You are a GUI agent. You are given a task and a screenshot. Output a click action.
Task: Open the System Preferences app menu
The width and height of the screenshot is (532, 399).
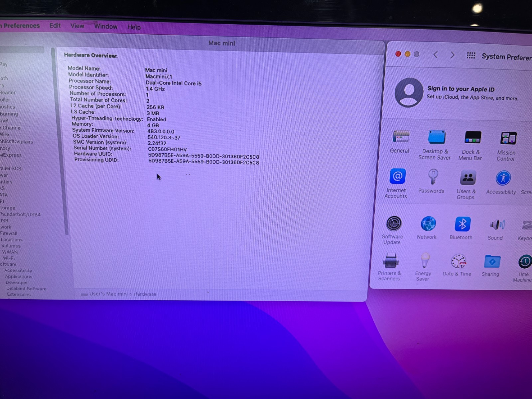(20, 26)
